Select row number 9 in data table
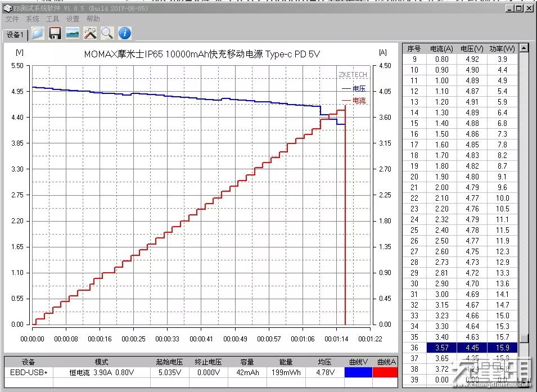This screenshot has width=537, height=392. (x=414, y=59)
